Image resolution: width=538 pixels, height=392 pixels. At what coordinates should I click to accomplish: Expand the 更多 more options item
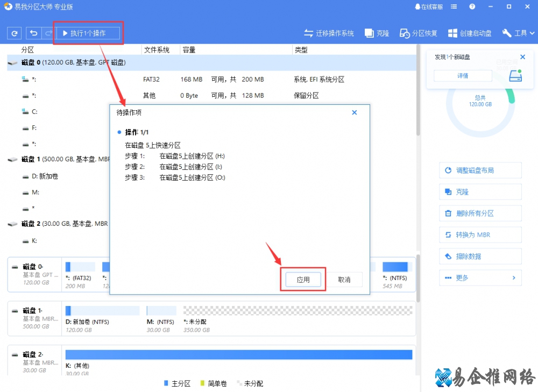480,278
